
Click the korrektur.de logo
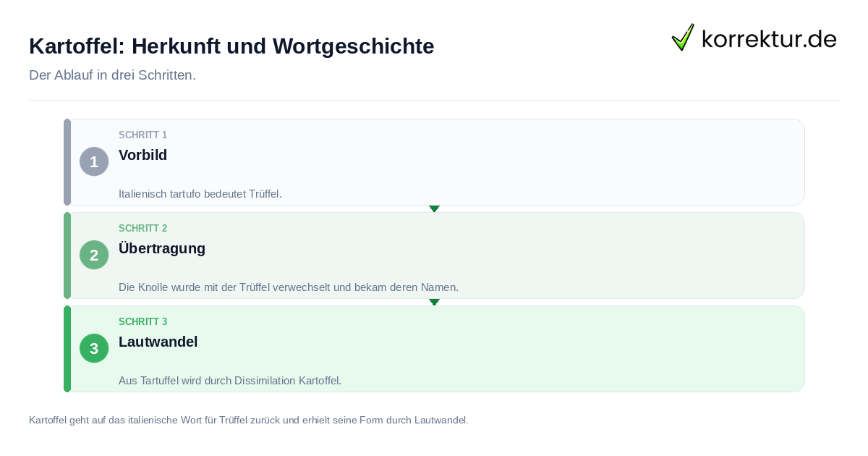click(754, 38)
